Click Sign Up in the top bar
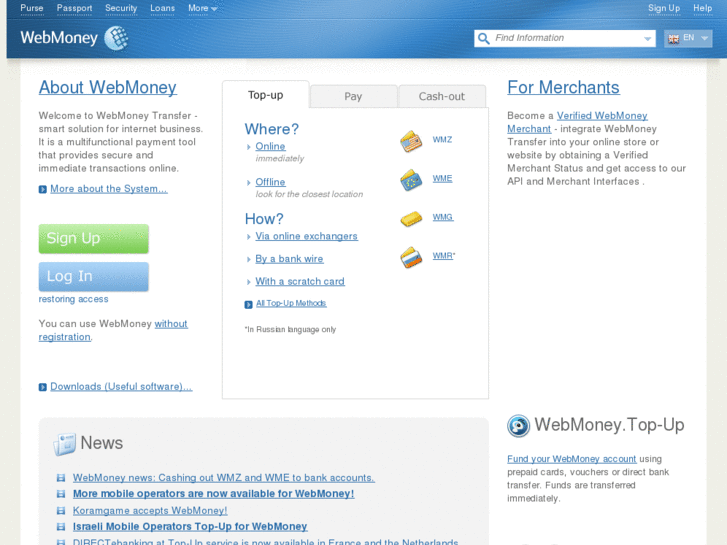 (x=664, y=8)
